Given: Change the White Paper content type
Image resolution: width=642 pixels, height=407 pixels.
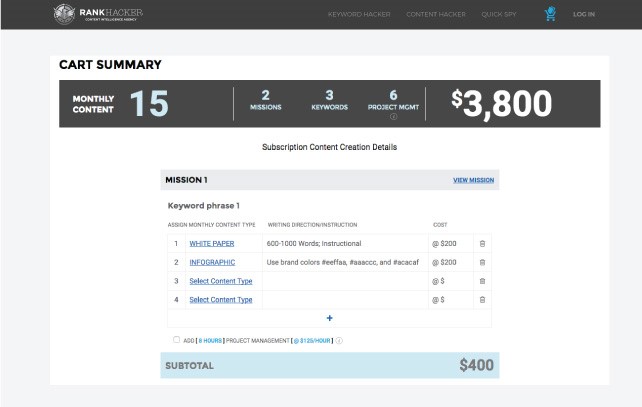Looking at the screenshot, I should coord(212,243).
